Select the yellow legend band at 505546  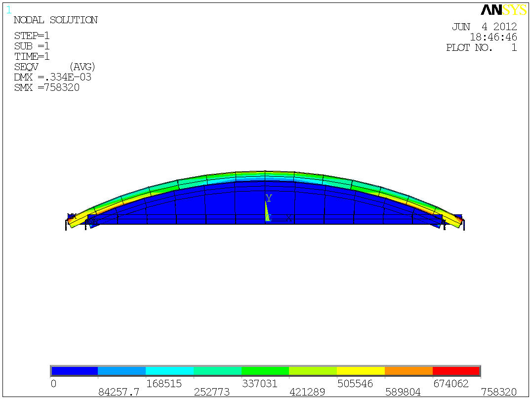pos(361,371)
